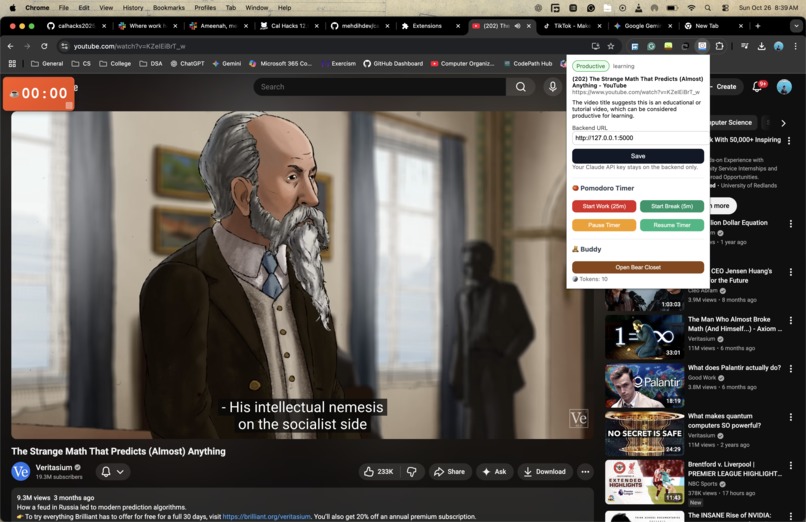Open the History menu
Viewport: 806px width, 522px height.
(133, 8)
